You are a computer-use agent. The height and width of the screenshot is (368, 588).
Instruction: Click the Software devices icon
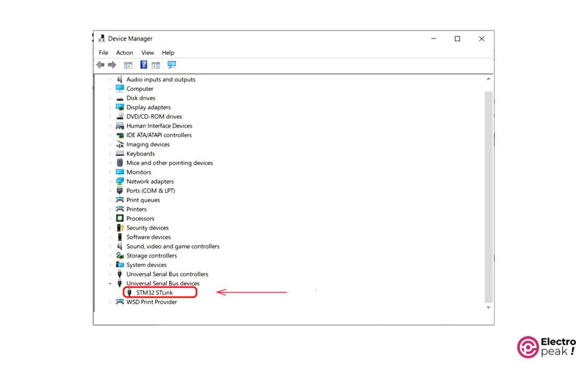120,237
